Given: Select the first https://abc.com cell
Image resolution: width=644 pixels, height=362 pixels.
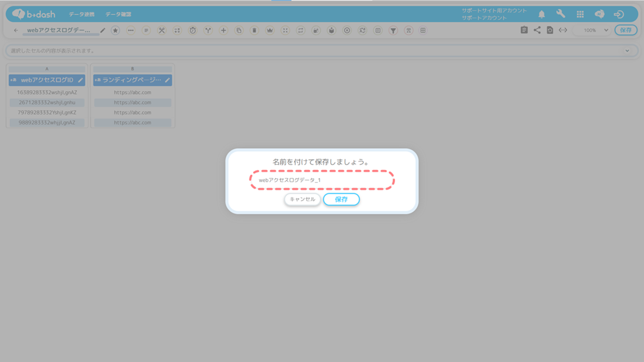Looking at the screenshot, I should point(133,92).
